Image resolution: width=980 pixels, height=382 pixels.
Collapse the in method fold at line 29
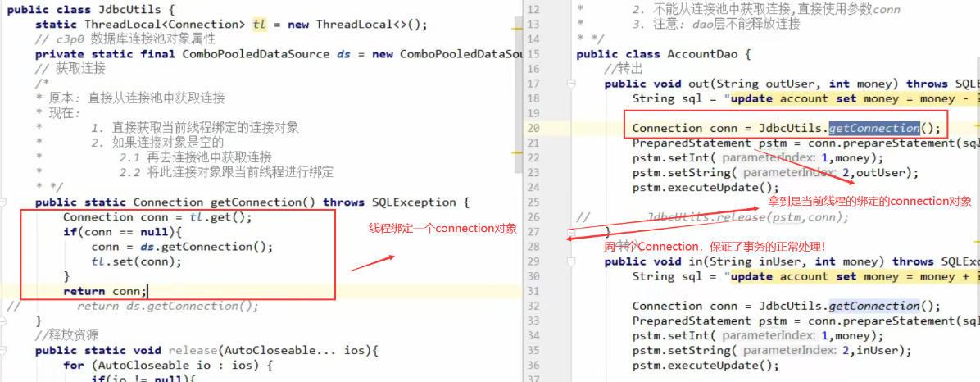tap(571, 262)
